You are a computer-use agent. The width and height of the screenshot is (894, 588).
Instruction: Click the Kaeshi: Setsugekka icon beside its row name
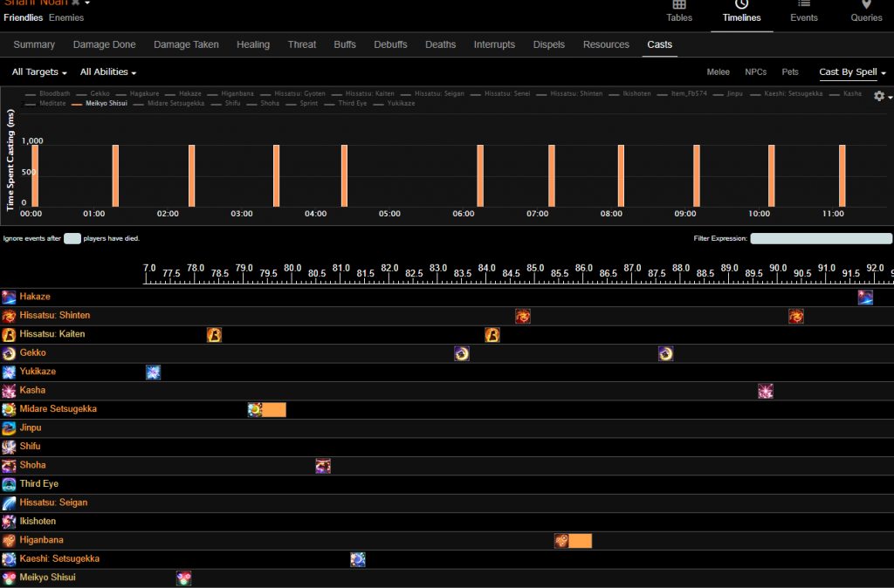click(9, 559)
